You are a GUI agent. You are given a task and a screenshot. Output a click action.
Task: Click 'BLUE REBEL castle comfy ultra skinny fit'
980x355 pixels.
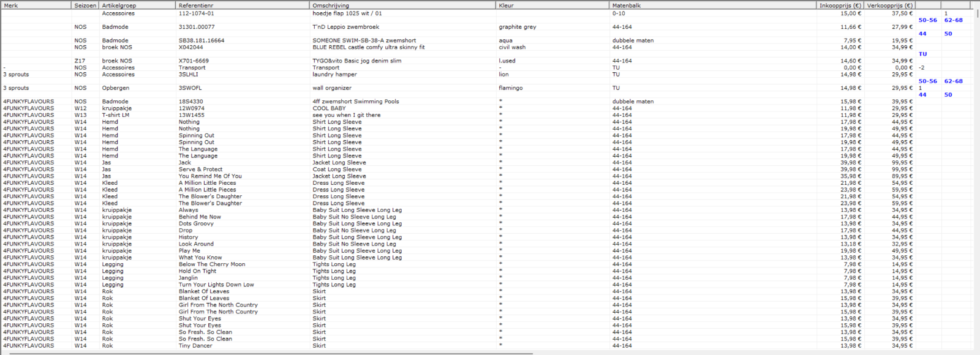pyautogui.click(x=368, y=47)
